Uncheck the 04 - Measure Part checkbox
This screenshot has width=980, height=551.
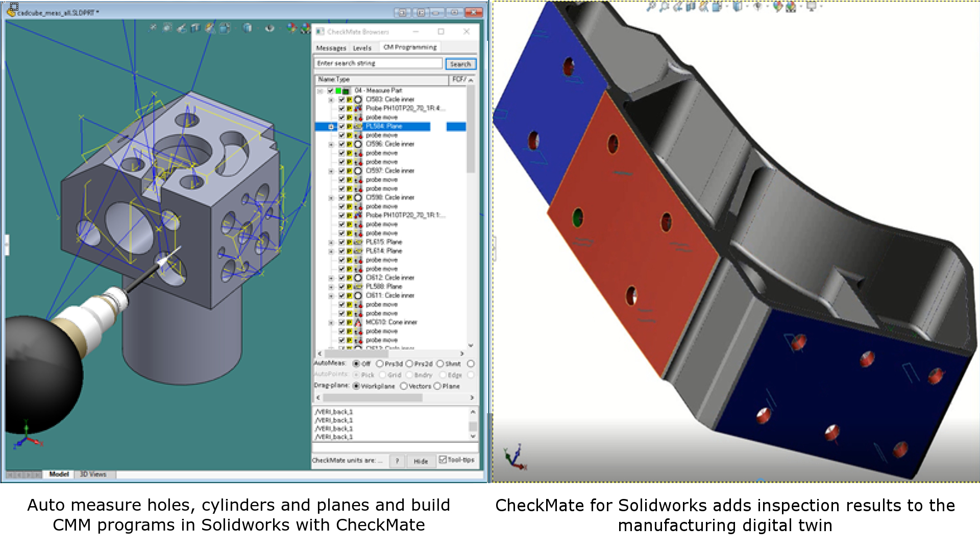(x=330, y=91)
